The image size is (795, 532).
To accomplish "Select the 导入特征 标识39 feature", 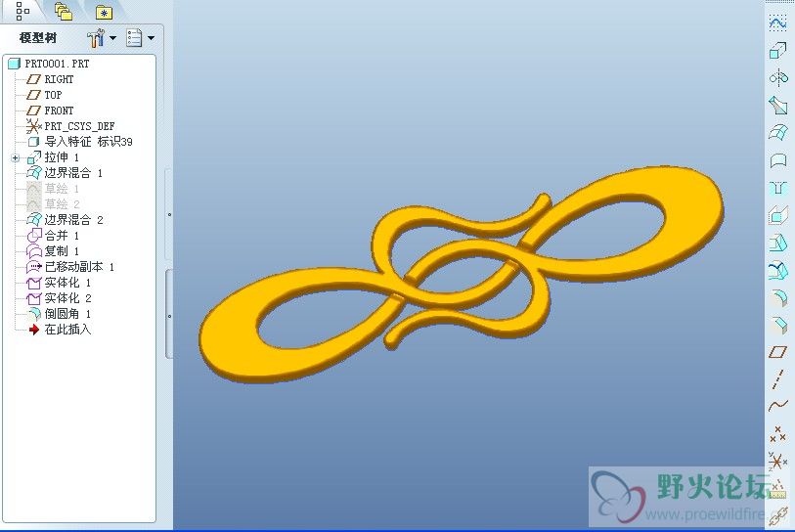I will click(80, 142).
